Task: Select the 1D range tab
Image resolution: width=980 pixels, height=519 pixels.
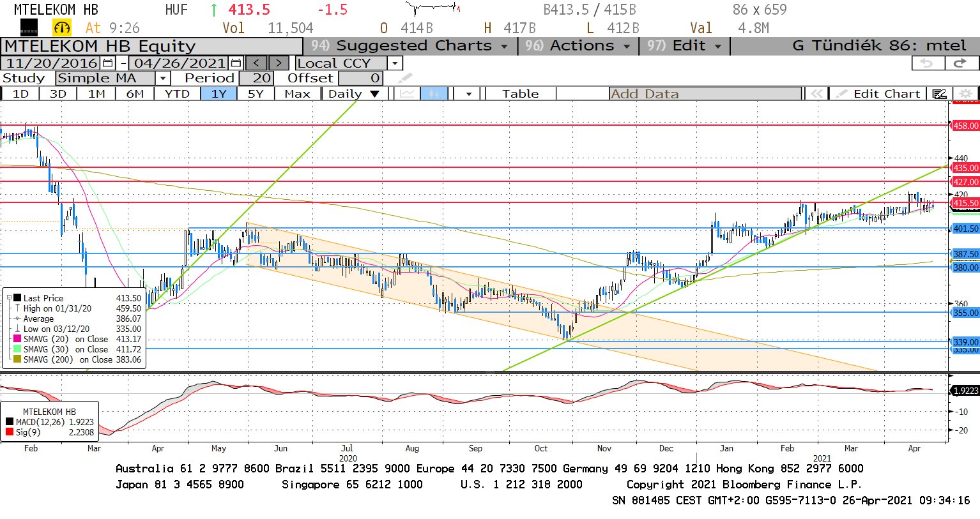Action: pyautogui.click(x=20, y=94)
